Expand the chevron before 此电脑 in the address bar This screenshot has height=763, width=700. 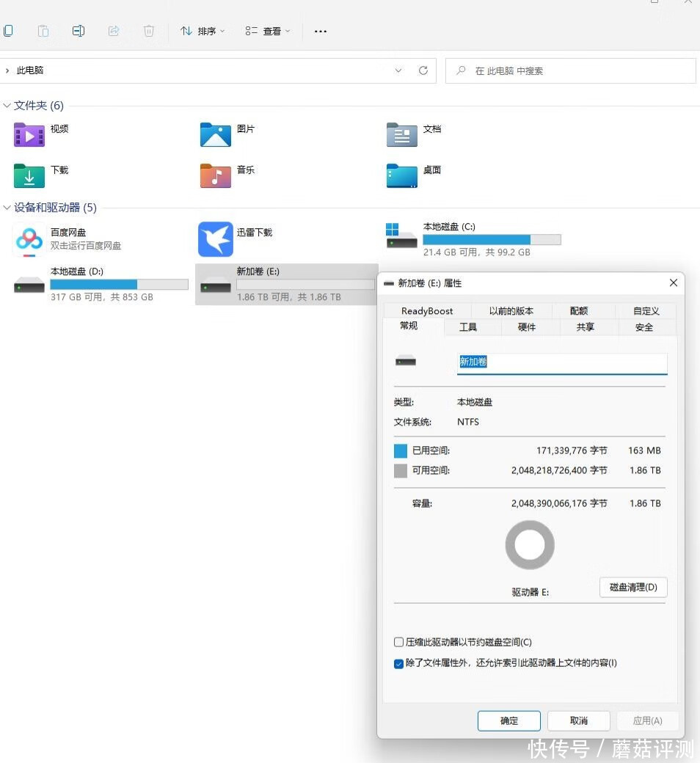point(7,70)
